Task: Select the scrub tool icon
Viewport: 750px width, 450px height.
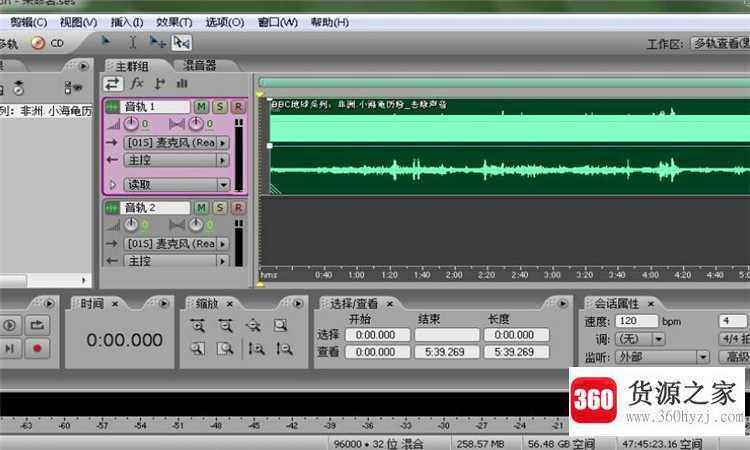Action: click(x=182, y=43)
